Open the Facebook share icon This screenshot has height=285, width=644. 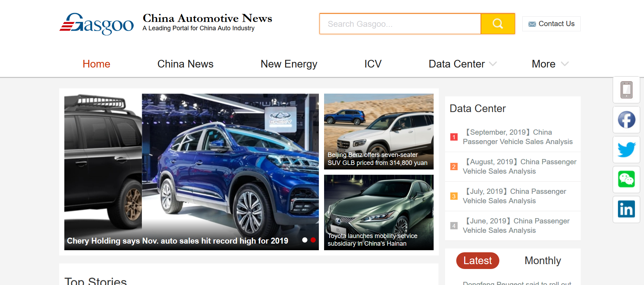pos(626,120)
